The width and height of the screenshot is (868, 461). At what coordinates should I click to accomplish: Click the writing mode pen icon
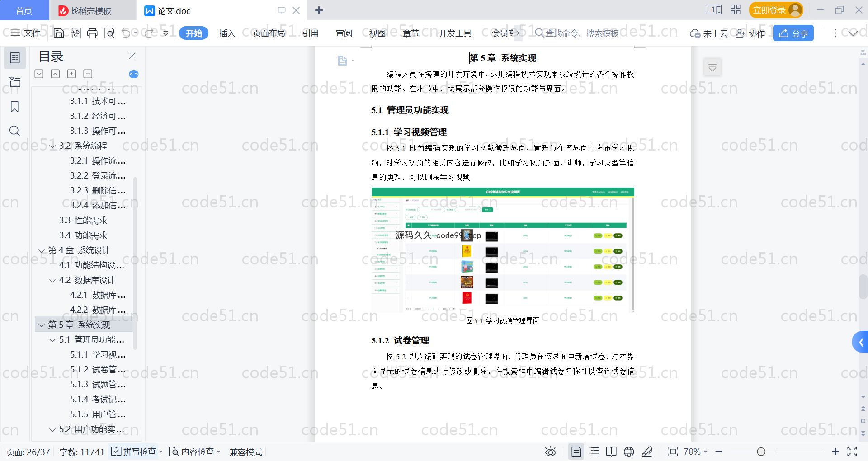click(647, 452)
